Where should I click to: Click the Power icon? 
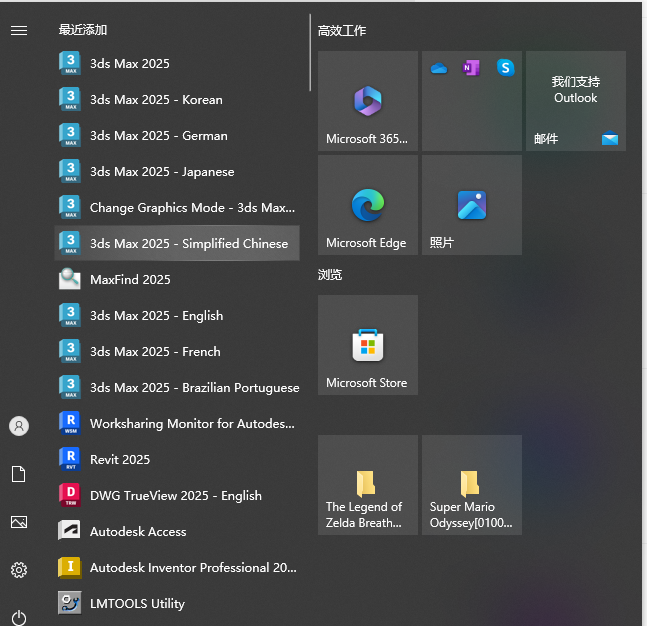coord(19,618)
